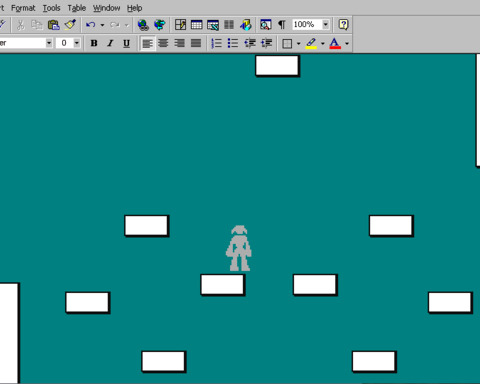Show or hide paragraph marks
Screen dimensions: 480x384
[282, 25]
